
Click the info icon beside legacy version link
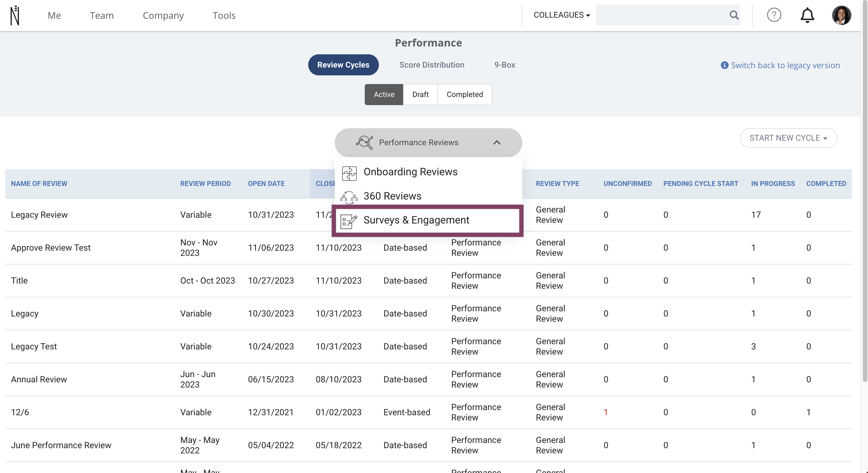[725, 65]
